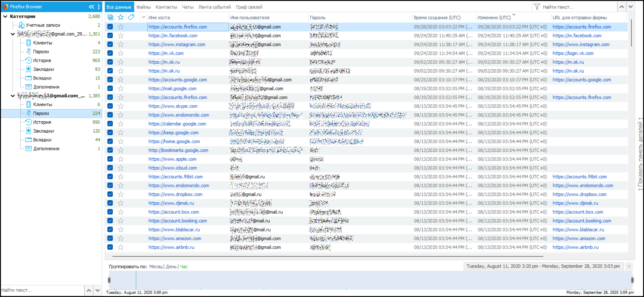The image size is (644, 297).
Task: Open Клиенты with 6 items
Action: coord(43,104)
